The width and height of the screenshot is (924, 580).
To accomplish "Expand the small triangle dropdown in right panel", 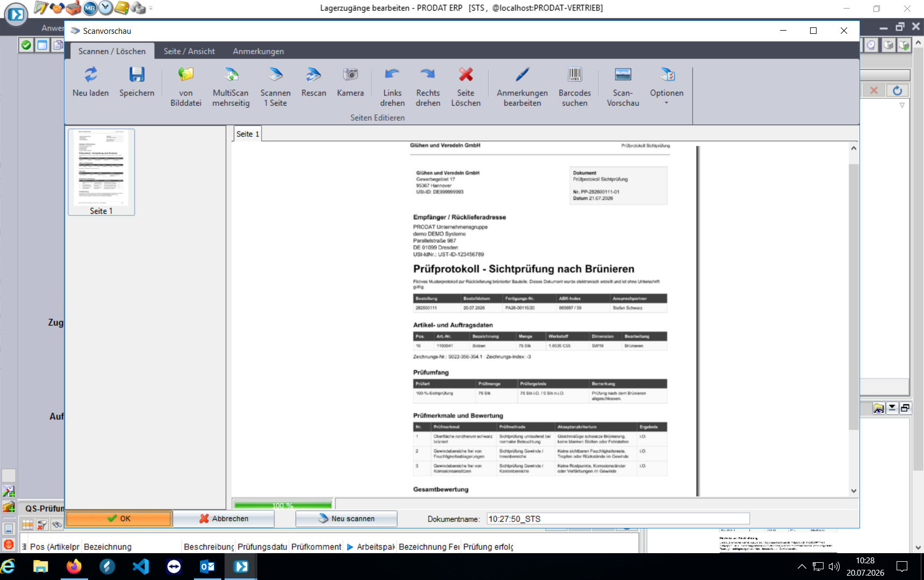I will click(902, 105).
